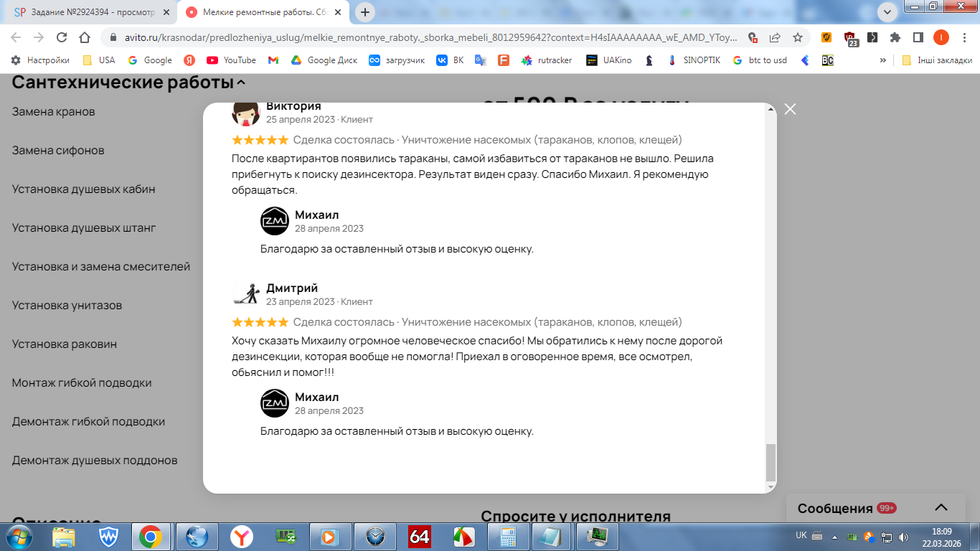Show hidden bookmarks overflow chevron
The image size is (980, 551).
[882, 60]
